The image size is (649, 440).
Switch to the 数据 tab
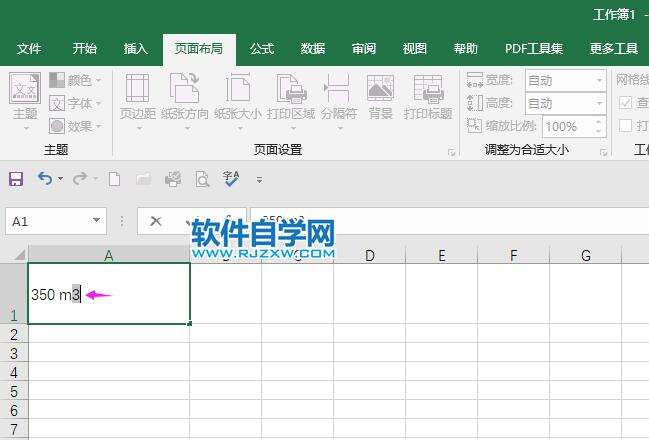click(x=313, y=48)
